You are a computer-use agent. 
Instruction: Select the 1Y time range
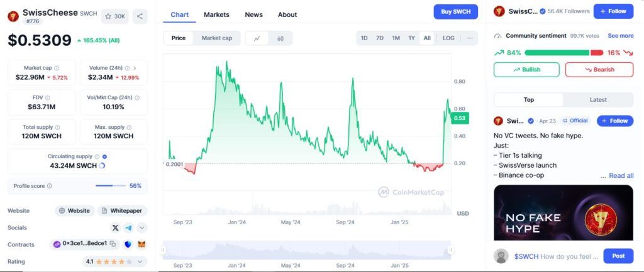click(411, 38)
